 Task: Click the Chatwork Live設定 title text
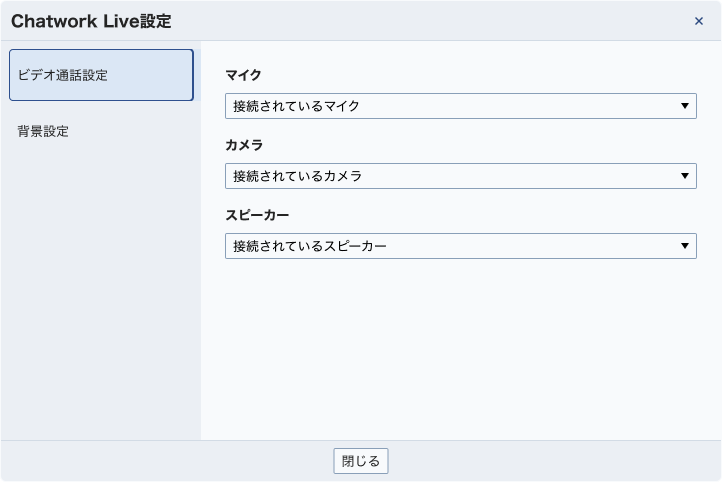tap(91, 21)
